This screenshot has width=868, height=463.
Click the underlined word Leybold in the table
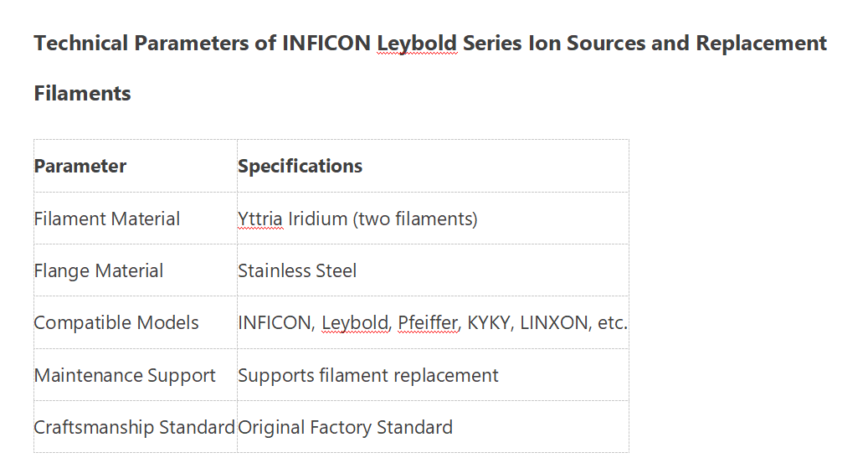(x=356, y=322)
